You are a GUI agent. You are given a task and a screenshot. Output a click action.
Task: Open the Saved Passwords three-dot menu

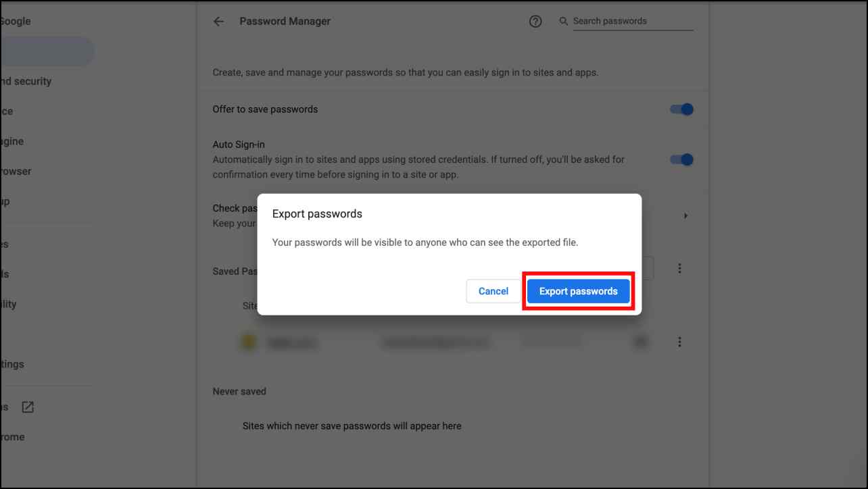click(x=679, y=269)
